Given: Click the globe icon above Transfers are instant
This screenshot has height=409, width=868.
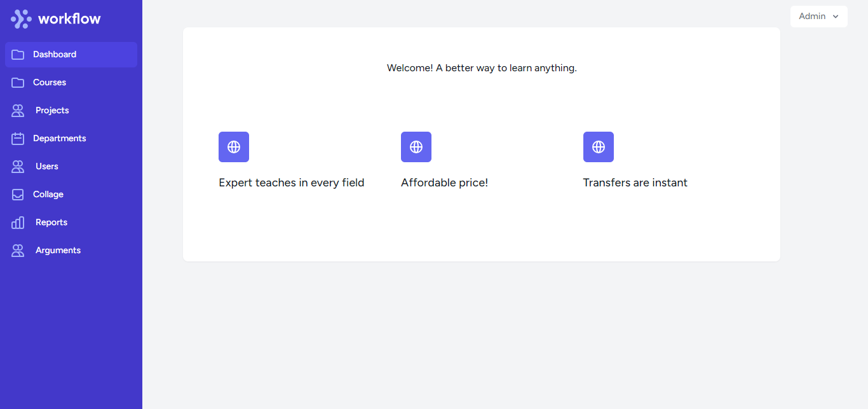Looking at the screenshot, I should (599, 147).
